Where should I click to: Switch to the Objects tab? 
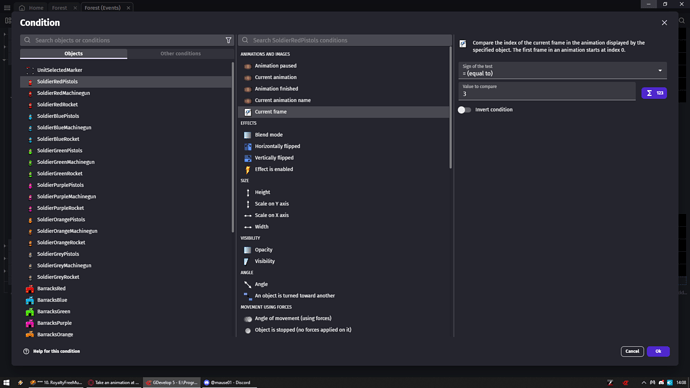click(73, 54)
